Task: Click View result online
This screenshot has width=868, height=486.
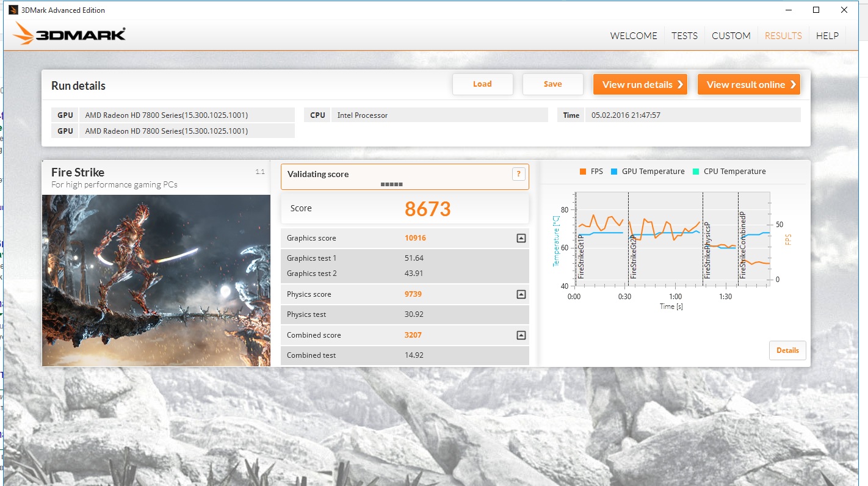Action: 749,84
